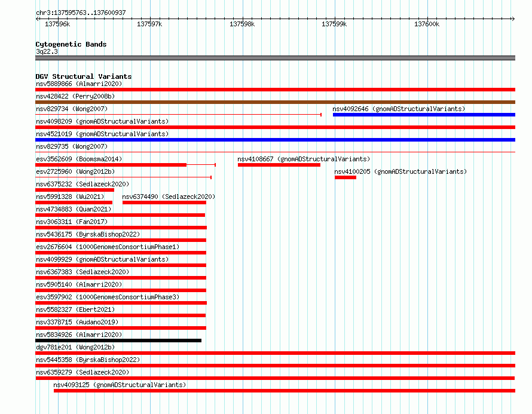The image size is (532, 414).
Task: Click the 137597k ruler tick label
Action: (149, 24)
